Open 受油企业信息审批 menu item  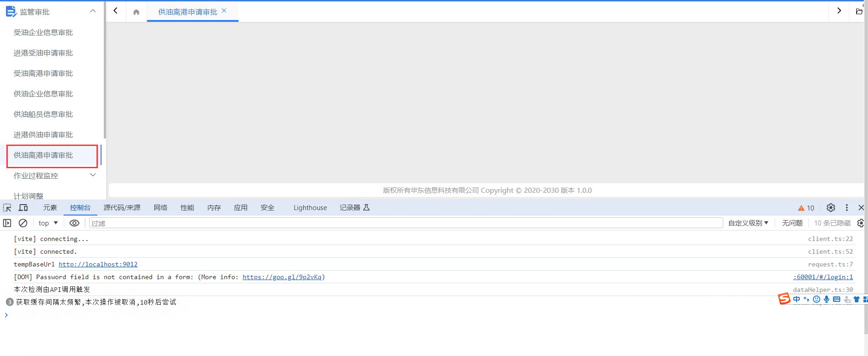tap(43, 32)
